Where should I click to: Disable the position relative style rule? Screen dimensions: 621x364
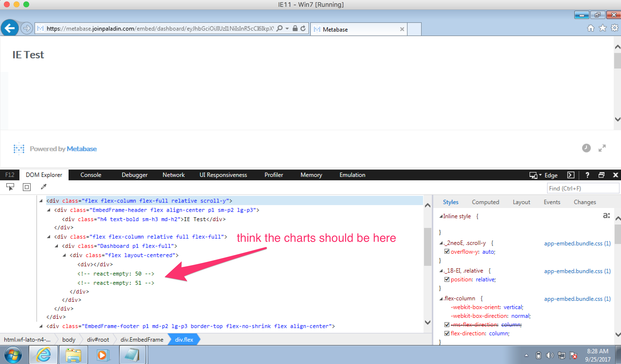(447, 279)
